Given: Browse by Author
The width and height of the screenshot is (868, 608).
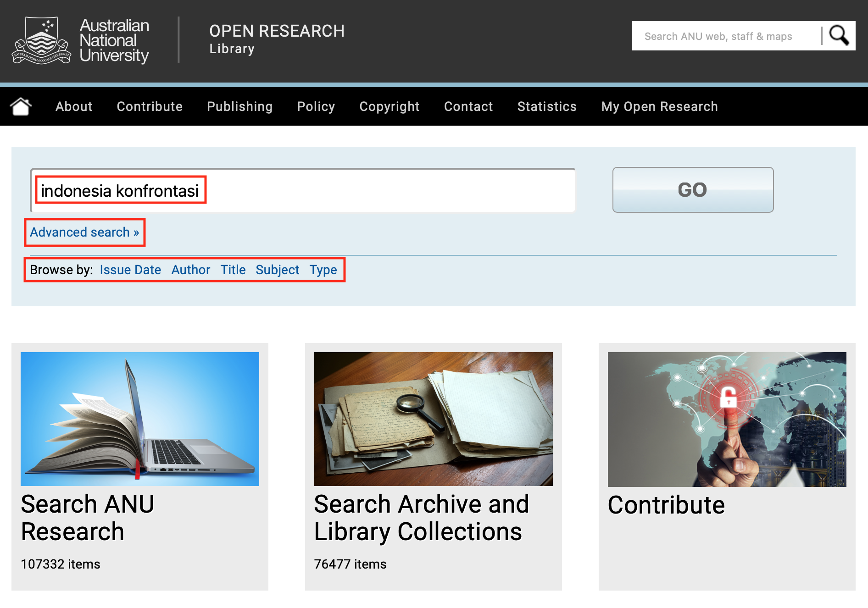Looking at the screenshot, I should pyautogui.click(x=191, y=270).
